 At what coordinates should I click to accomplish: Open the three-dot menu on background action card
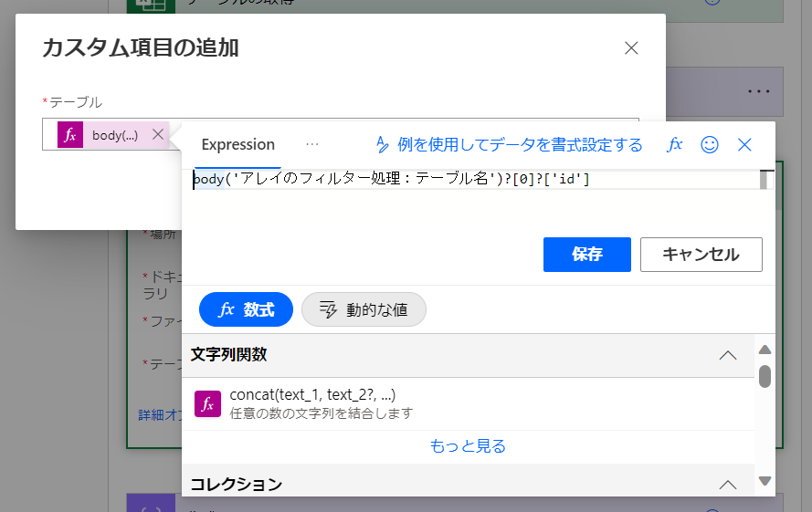tap(759, 91)
